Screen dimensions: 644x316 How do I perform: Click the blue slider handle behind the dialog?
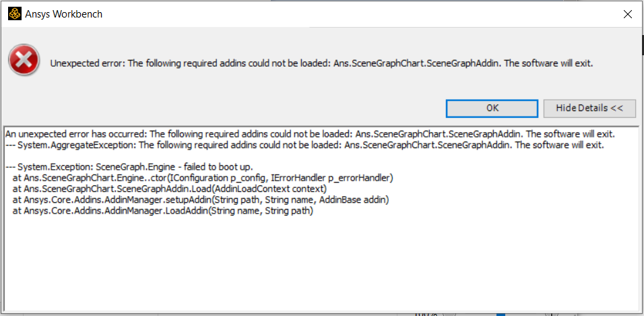501,315
